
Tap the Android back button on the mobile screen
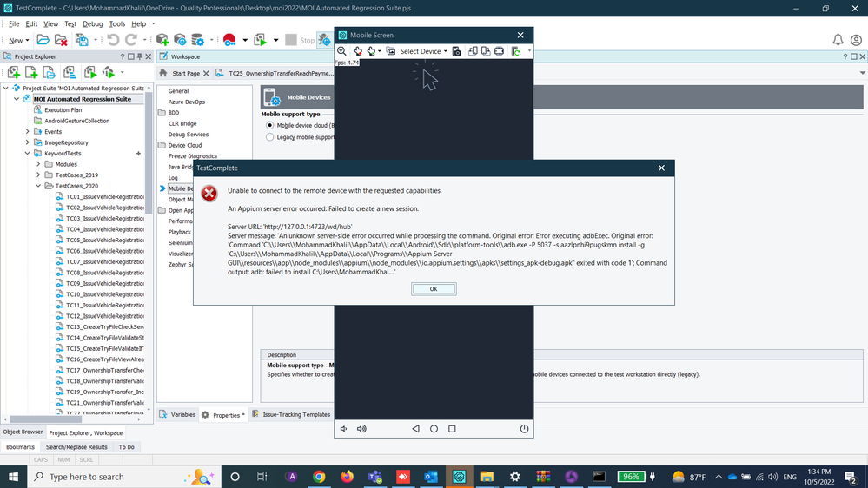[415, 429]
